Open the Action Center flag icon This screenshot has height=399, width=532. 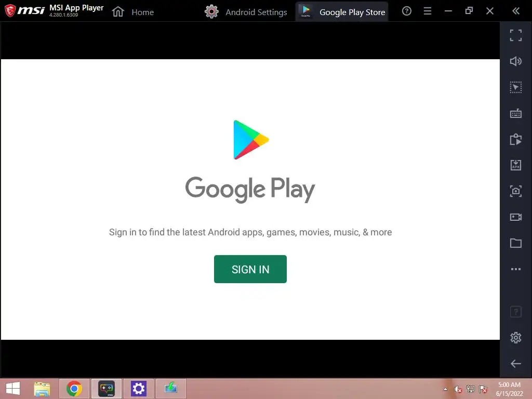coord(483,389)
